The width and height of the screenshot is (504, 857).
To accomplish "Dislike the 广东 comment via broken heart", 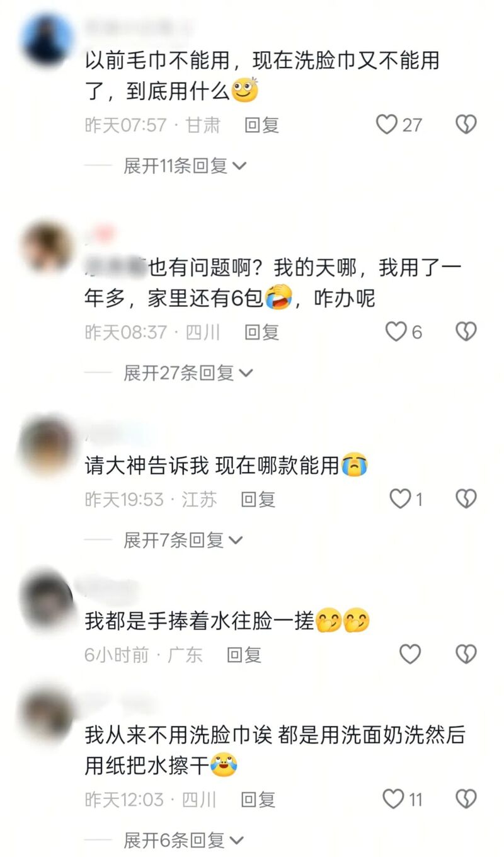I will (x=466, y=655).
